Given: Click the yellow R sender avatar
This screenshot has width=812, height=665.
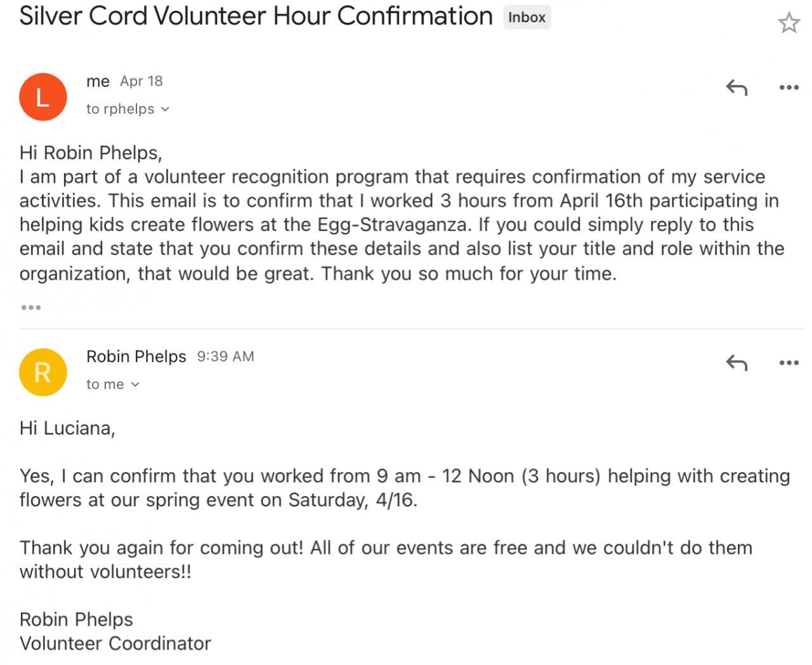Looking at the screenshot, I should [x=43, y=372].
